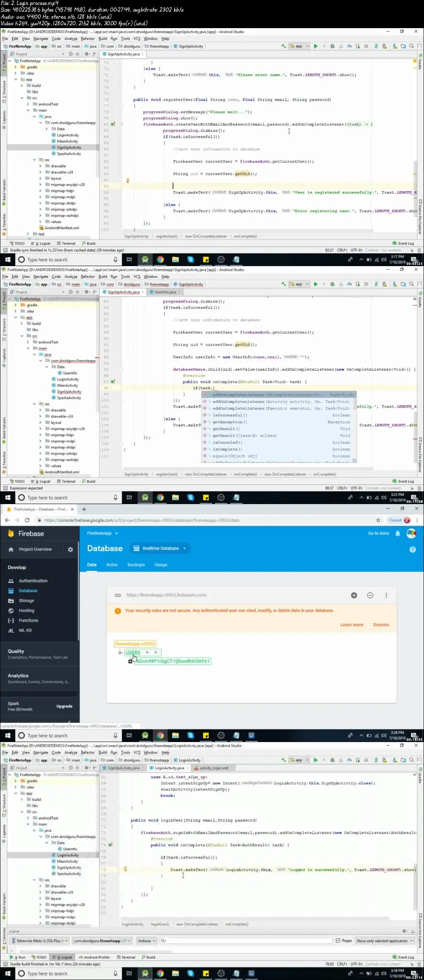Open Functions in the Firebase sidebar

point(28,621)
